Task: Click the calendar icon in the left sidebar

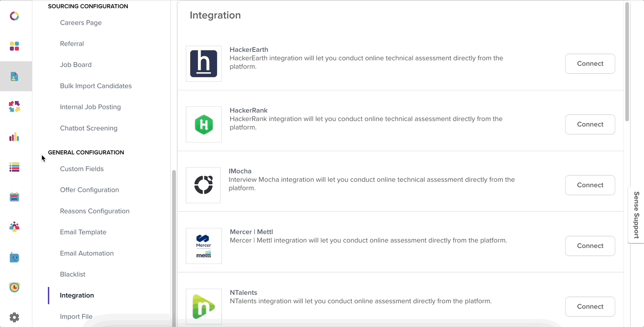Action: 14,196
